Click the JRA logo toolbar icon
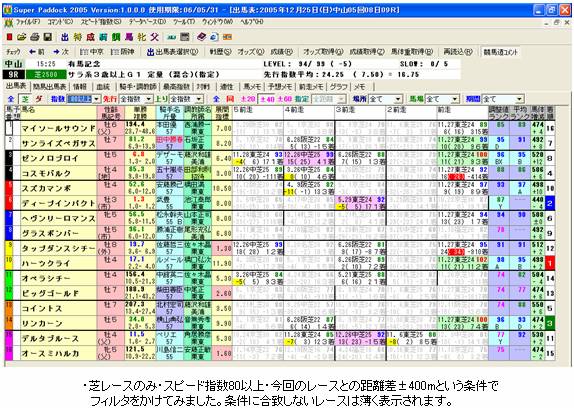 coord(172,37)
